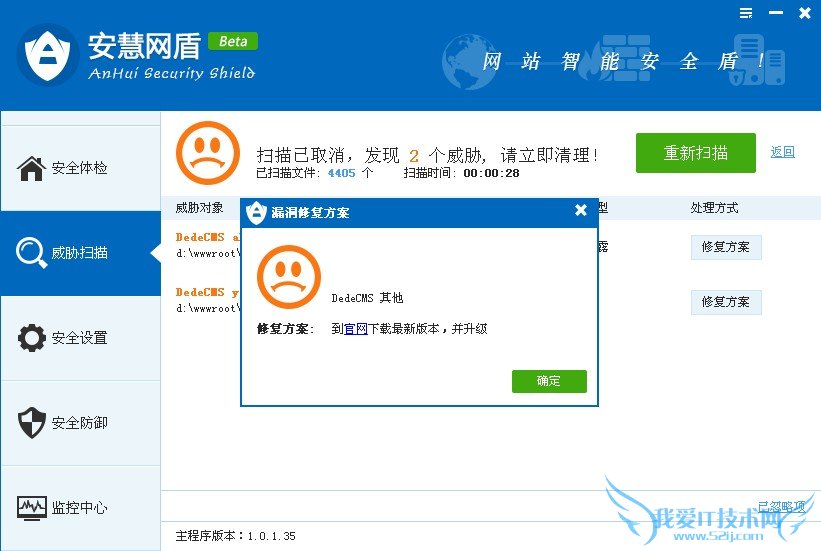821x551 pixels.
Task: Click the green 重新扫描 button
Action: point(695,153)
